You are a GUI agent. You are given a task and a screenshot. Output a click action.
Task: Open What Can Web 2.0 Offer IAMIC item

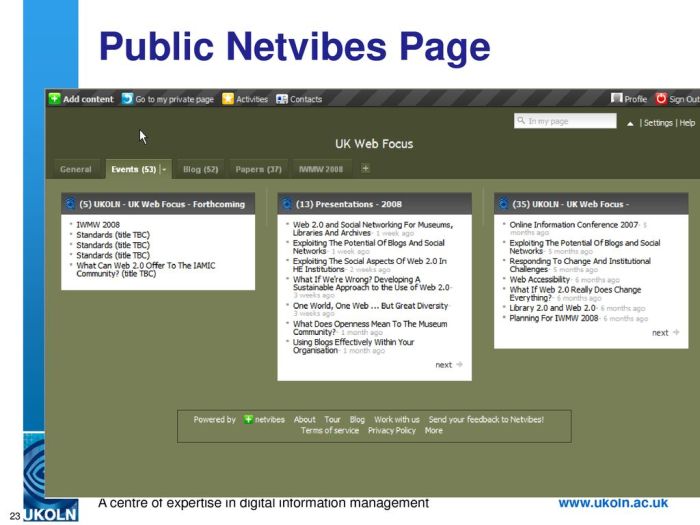click(146, 269)
